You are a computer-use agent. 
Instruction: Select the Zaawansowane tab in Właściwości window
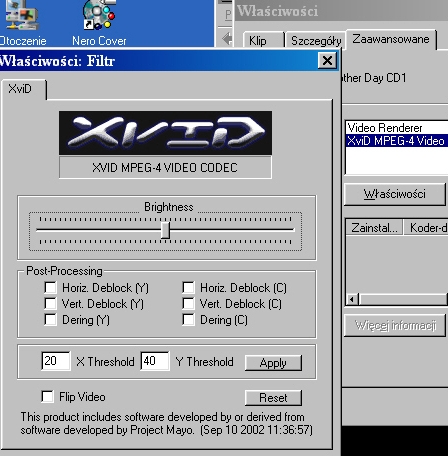pyautogui.click(x=391, y=39)
